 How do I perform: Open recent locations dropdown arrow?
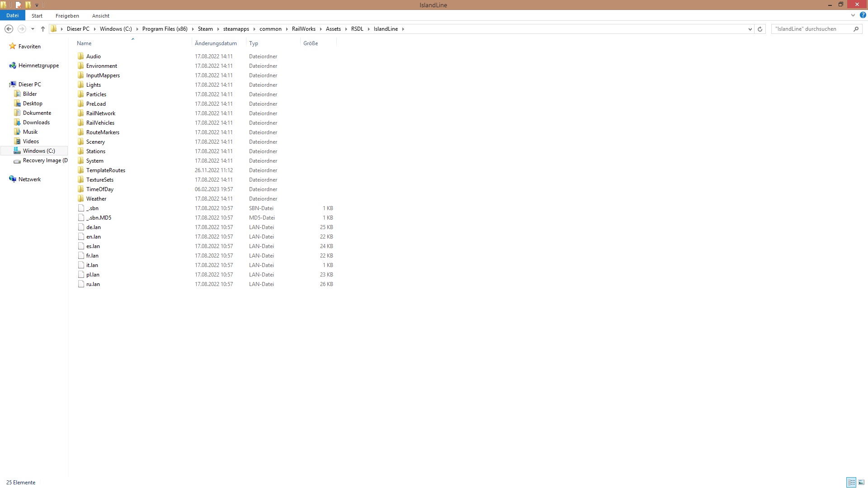click(x=33, y=29)
